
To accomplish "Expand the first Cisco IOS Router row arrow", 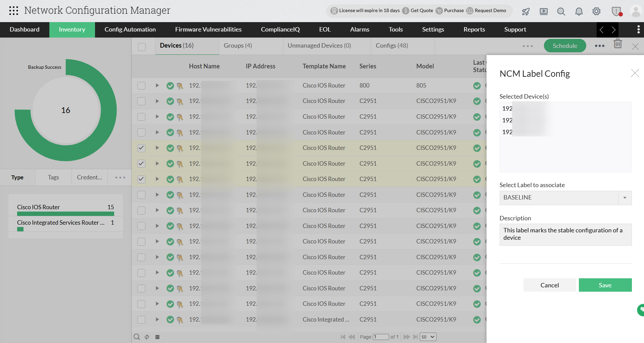I will point(157,85).
